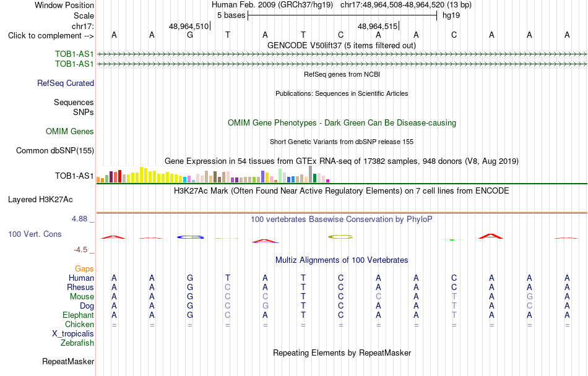588x376 pixels.
Task: Select the Common dbSNP(155) track label
Action: click(54, 150)
